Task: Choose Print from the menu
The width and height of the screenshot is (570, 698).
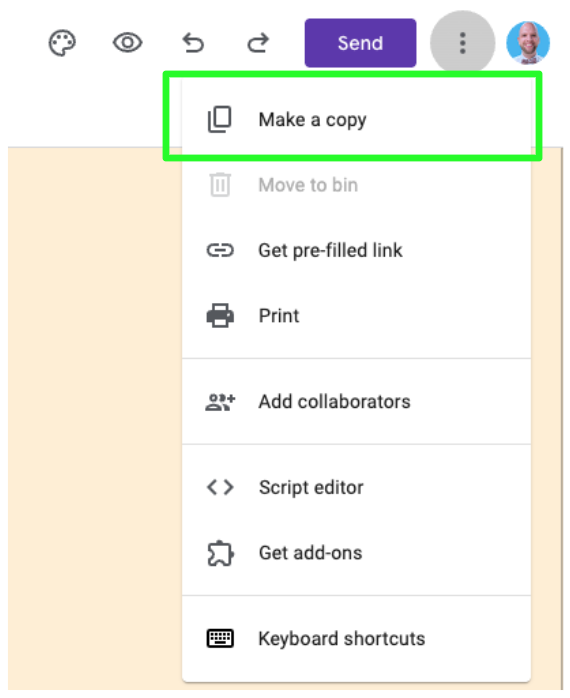Action: point(356,316)
